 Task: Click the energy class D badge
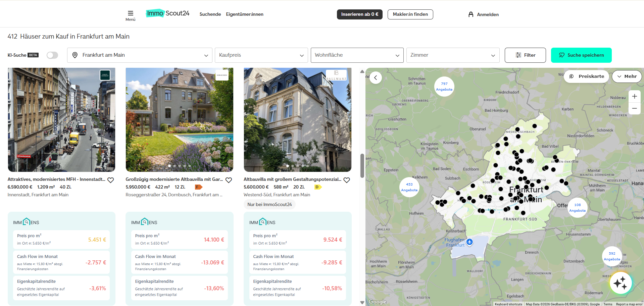coord(318,187)
